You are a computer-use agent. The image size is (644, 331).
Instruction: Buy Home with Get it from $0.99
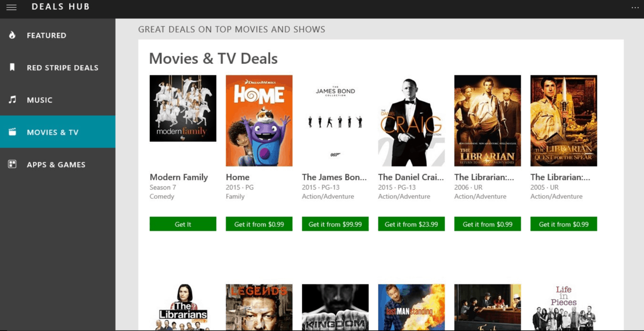point(259,224)
